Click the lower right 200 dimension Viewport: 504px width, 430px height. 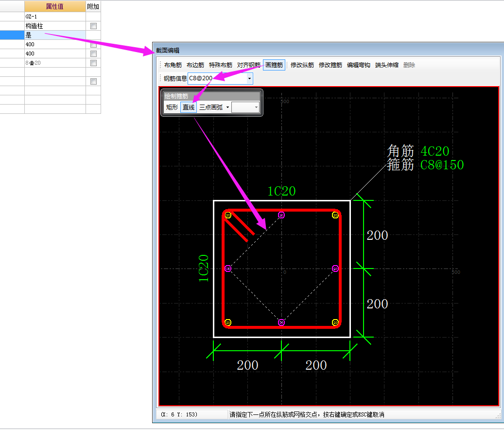[x=377, y=304]
